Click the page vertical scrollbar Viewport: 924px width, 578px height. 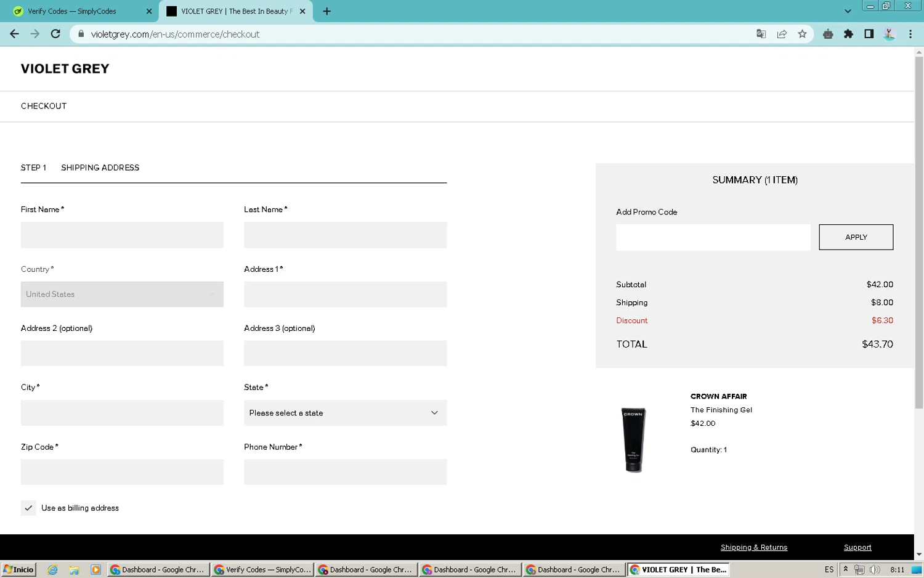[918, 233]
